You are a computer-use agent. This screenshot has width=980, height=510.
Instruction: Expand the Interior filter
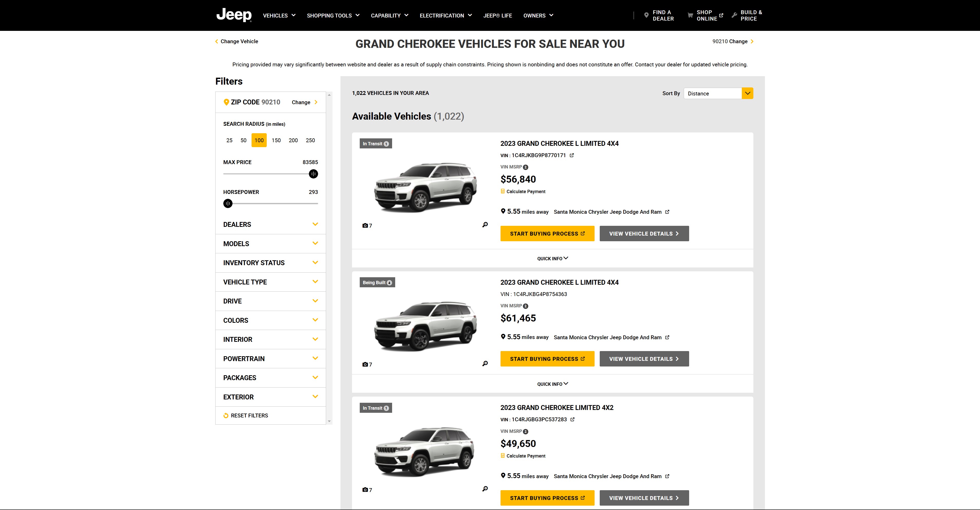click(x=271, y=339)
